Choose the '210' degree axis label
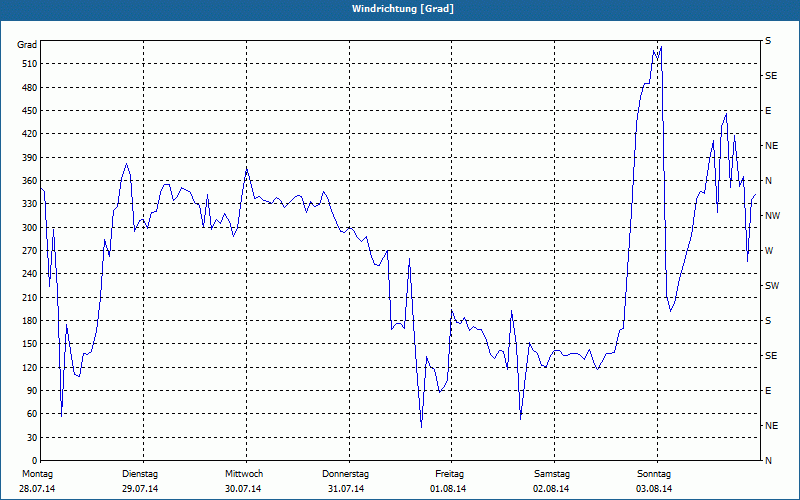Screen dimensions: 800x500 pyautogui.click(x=30, y=297)
